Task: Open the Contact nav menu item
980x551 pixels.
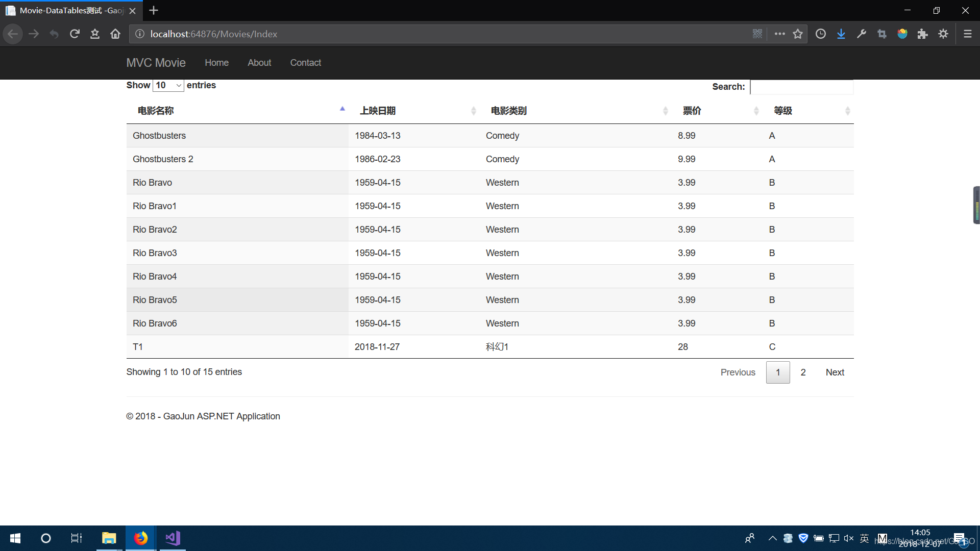Action: (305, 63)
